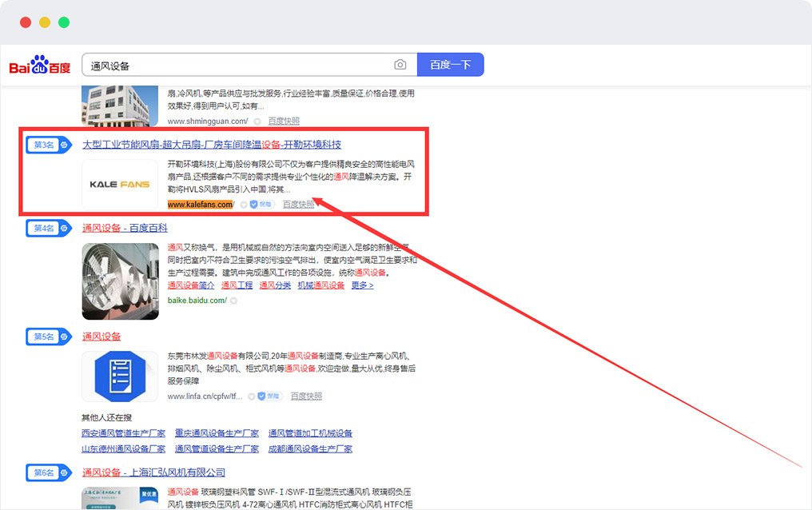Expand the dropdown circle after shmingguan.com URL
The height and width of the screenshot is (510, 812).
pyautogui.click(x=257, y=122)
